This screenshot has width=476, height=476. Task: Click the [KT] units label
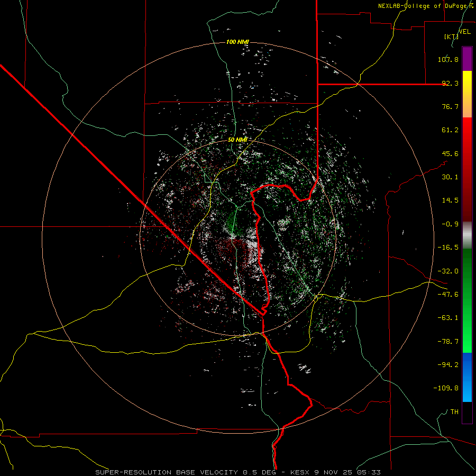coord(451,36)
